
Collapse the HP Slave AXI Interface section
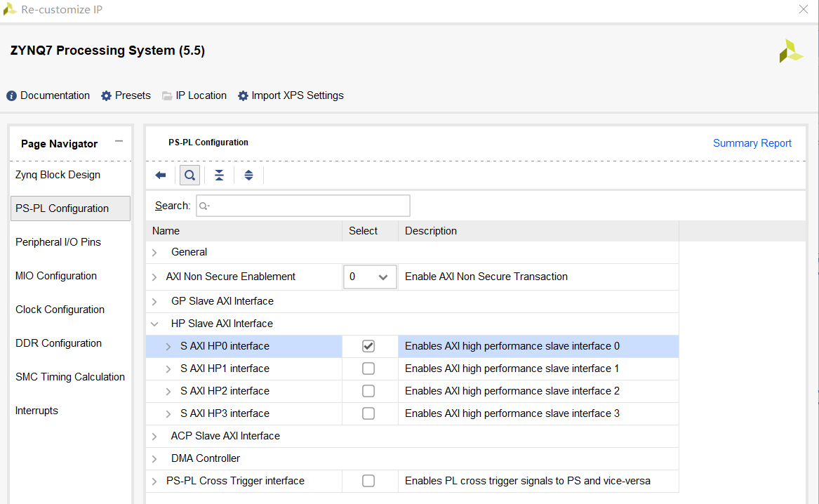pos(155,324)
